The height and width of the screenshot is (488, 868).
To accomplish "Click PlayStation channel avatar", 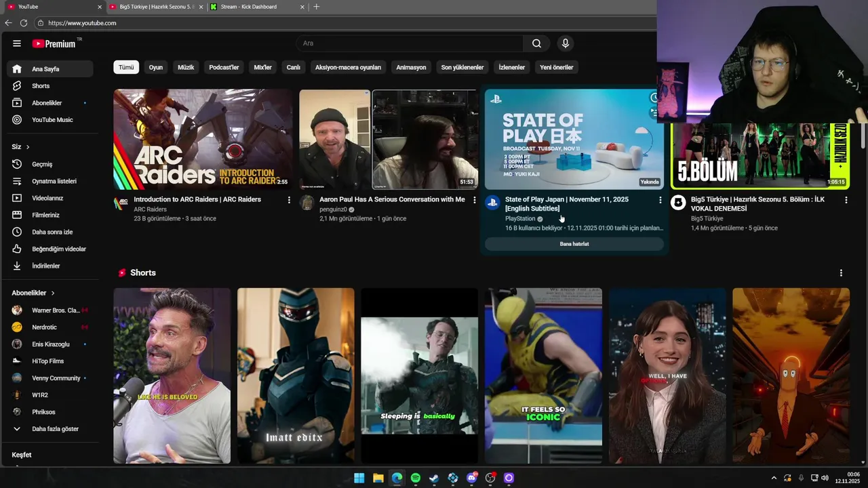I will [493, 202].
